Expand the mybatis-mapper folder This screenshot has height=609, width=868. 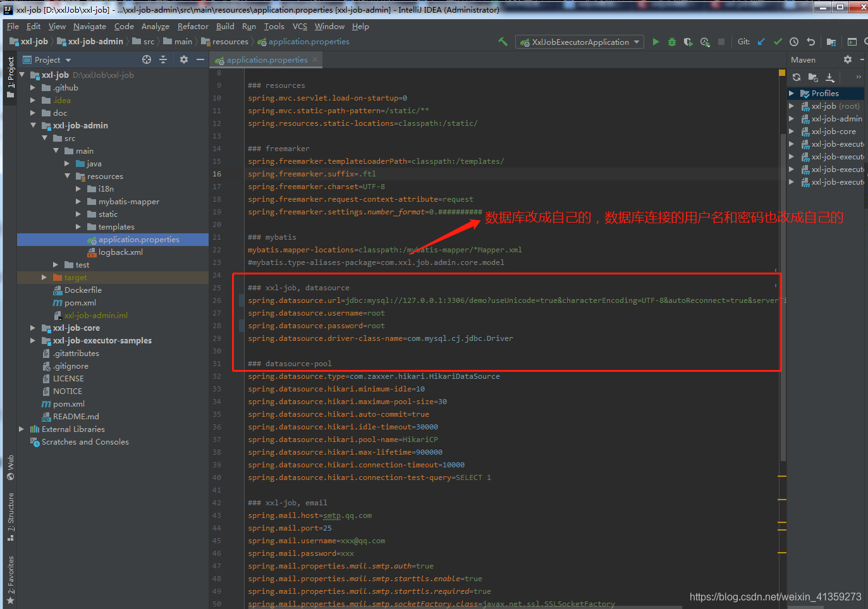pyautogui.click(x=78, y=201)
